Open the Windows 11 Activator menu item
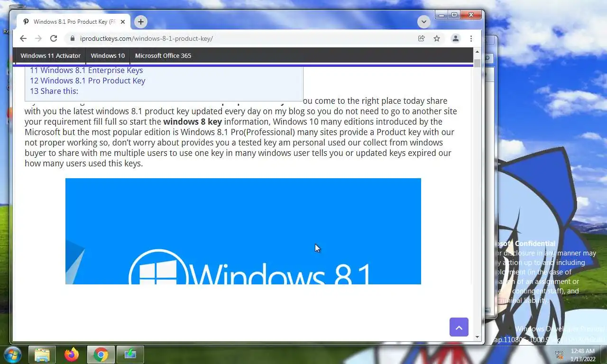This screenshot has width=607, height=364. pyautogui.click(x=50, y=55)
